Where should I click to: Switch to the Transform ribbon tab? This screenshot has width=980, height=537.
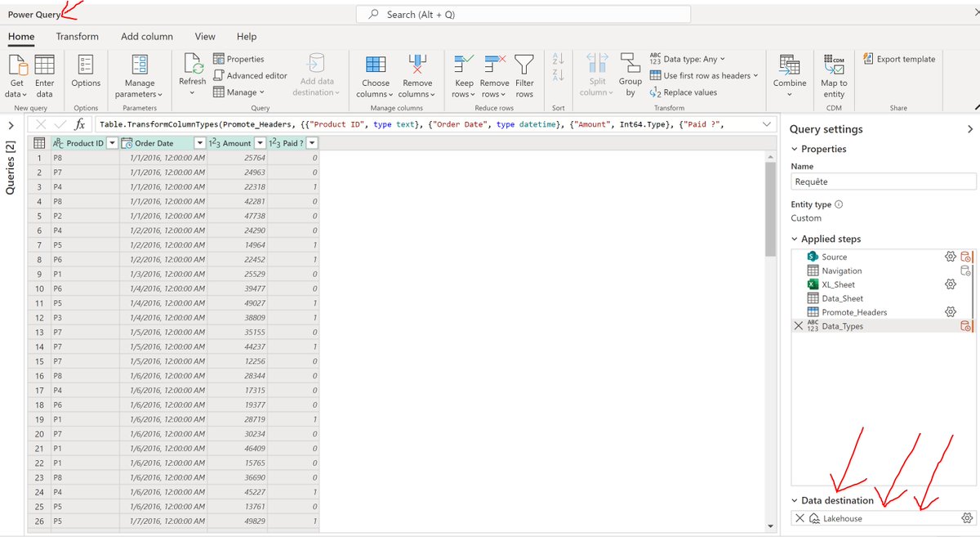pos(78,37)
